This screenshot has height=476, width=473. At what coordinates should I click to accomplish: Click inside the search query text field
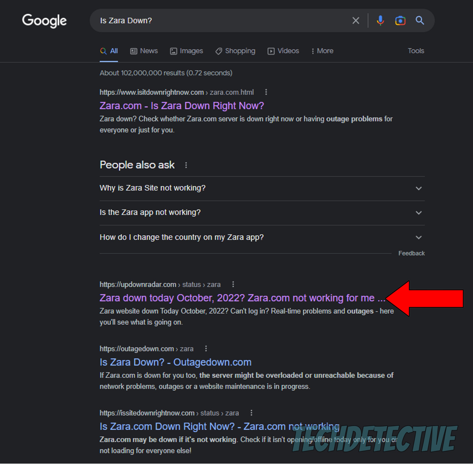222,21
